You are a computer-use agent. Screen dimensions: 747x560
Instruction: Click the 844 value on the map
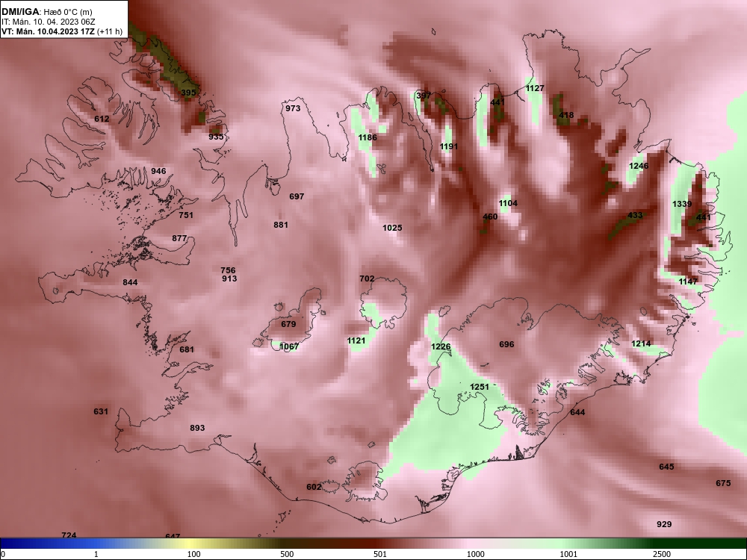point(130,282)
